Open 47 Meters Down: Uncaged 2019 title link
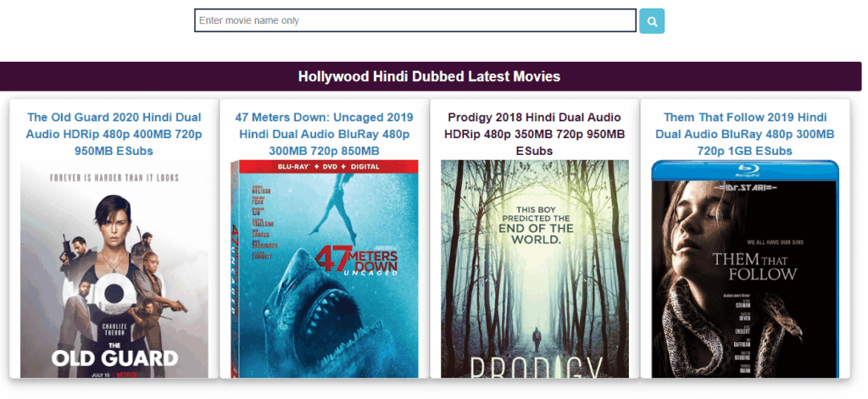868x399 pixels. (324, 134)
